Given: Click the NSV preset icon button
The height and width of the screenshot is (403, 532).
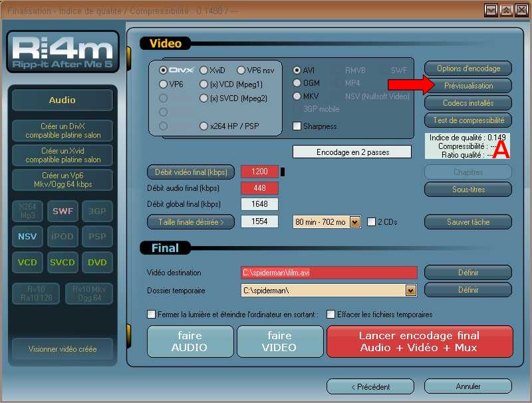Looking at the screenshot, I should coord(27,237).
